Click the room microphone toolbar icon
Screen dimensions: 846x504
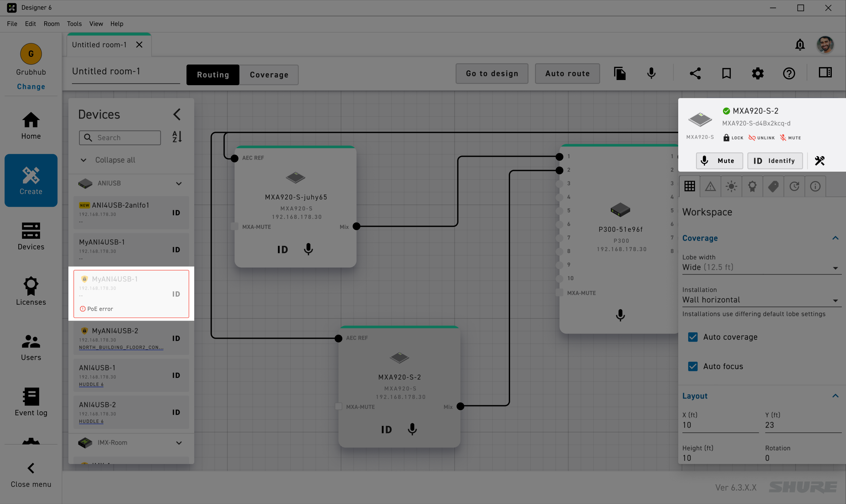point(651,73)
